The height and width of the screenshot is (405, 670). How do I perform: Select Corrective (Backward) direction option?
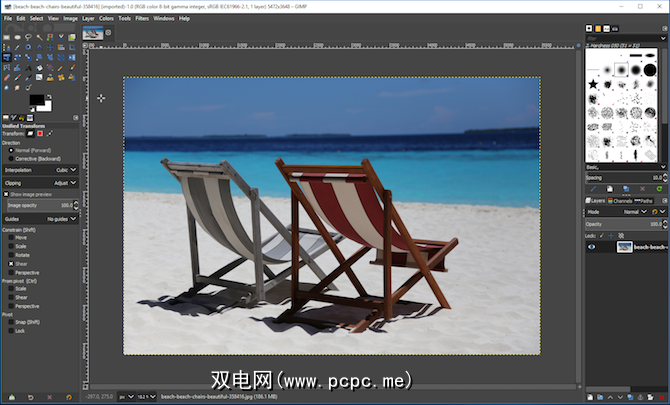click(11, 158)
